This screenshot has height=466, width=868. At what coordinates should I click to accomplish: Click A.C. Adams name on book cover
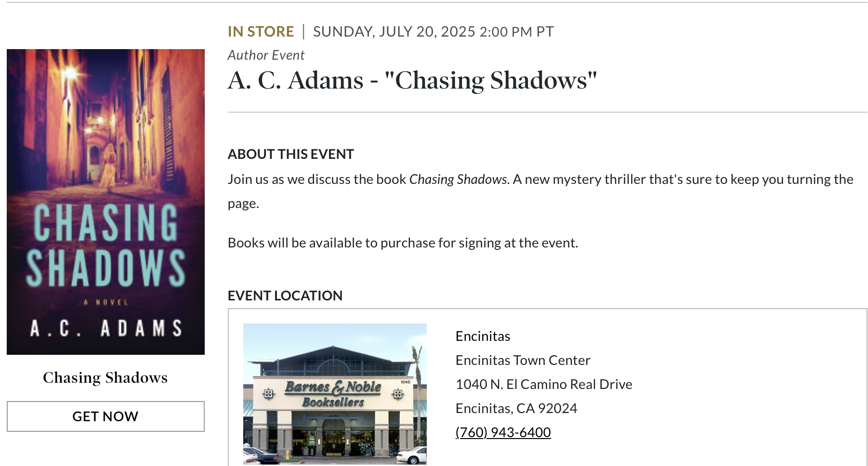point(106,328)
